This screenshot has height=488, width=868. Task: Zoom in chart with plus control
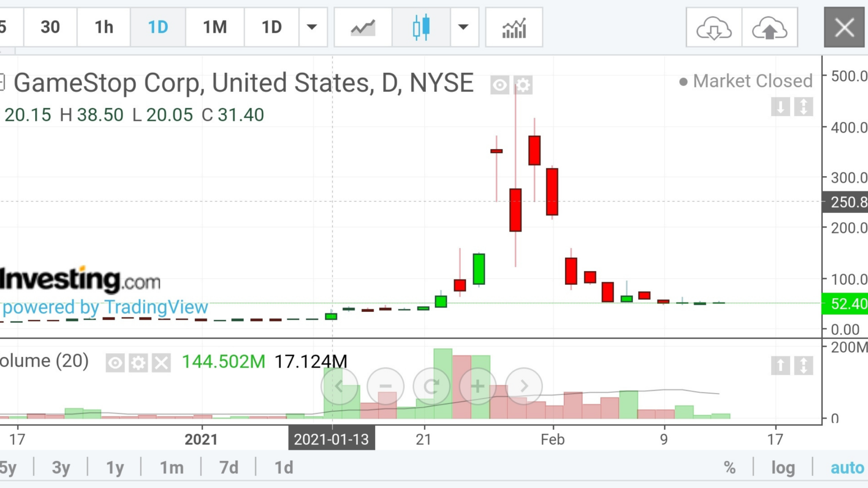[x=478, y=386]
